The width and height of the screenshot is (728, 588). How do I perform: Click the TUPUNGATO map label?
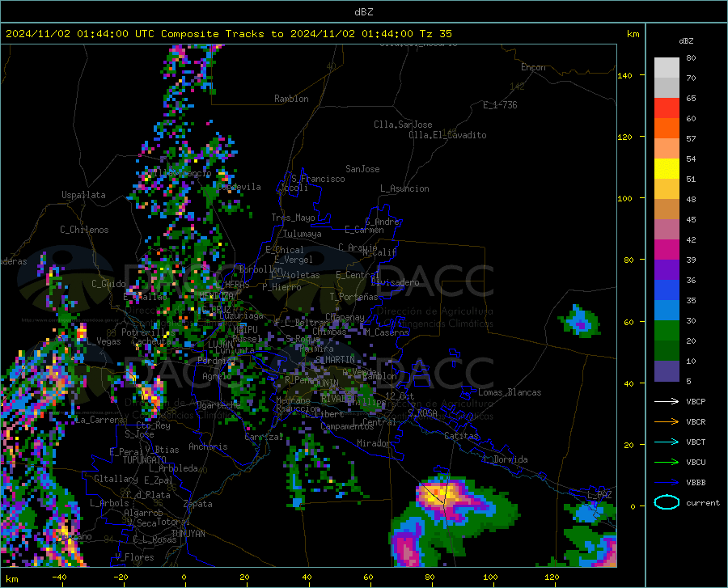[x=145, y=460]
